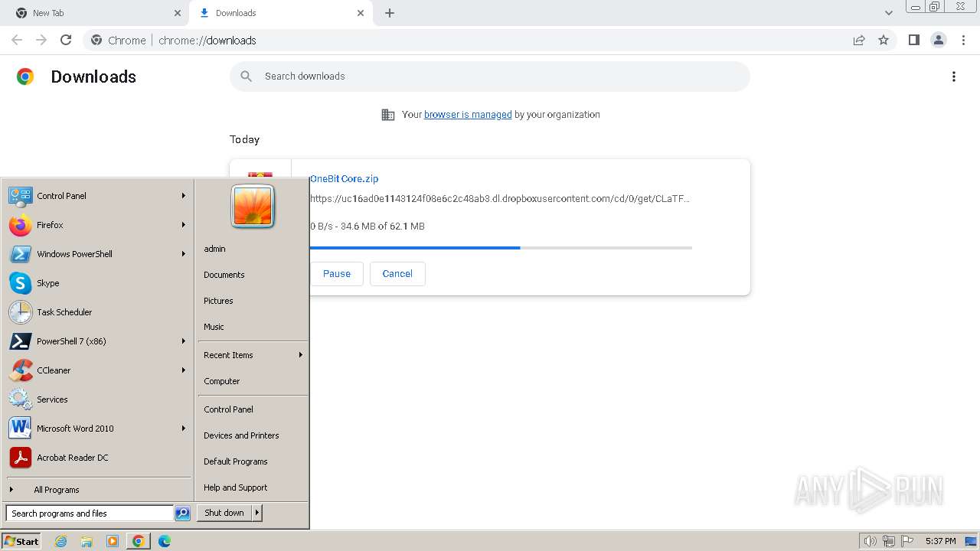Click the user account picture
Viewport: 980px width, 551px height.
[253, 206]
